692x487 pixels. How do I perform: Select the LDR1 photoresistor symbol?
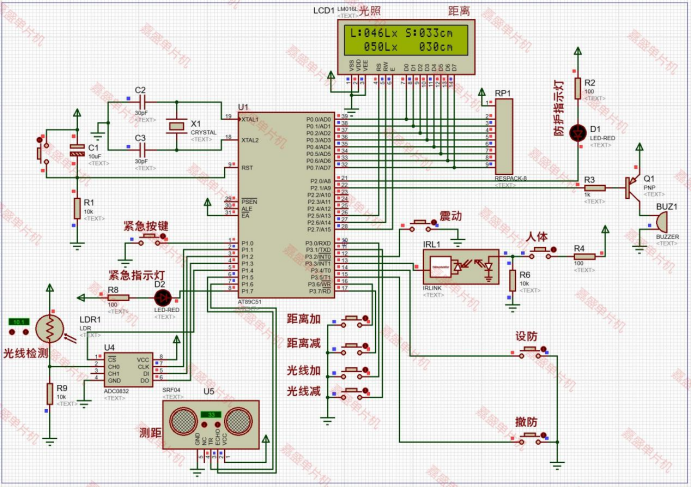point(50,328)
